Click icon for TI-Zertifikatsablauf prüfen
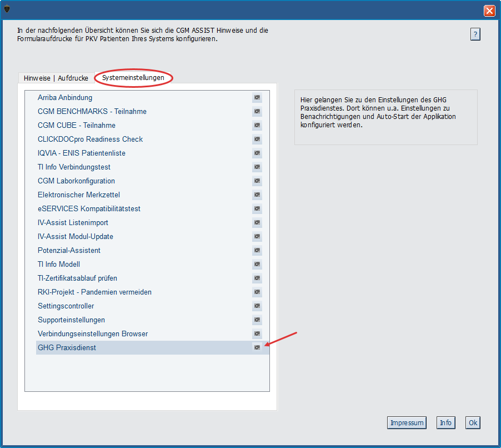 point(257,278)
